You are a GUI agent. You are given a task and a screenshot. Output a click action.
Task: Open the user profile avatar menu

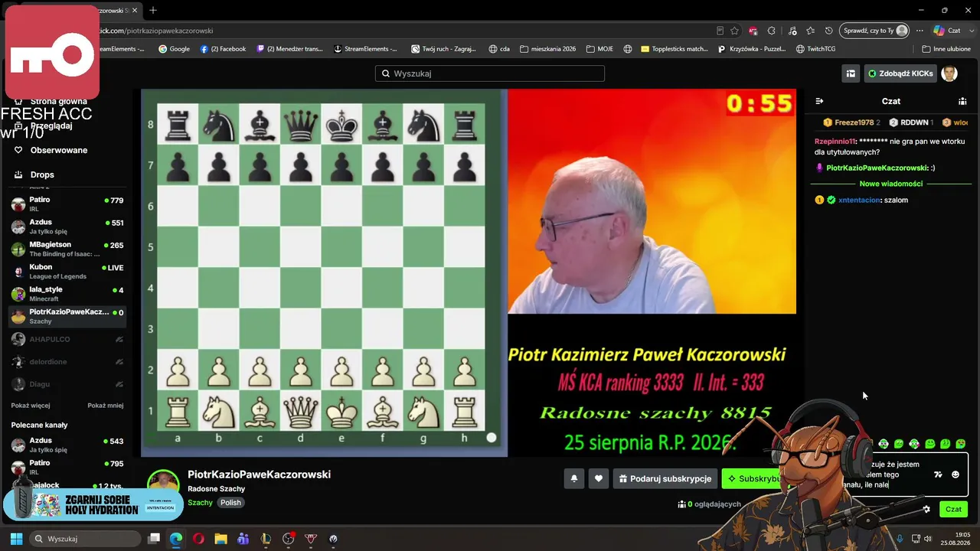point(949,73)
